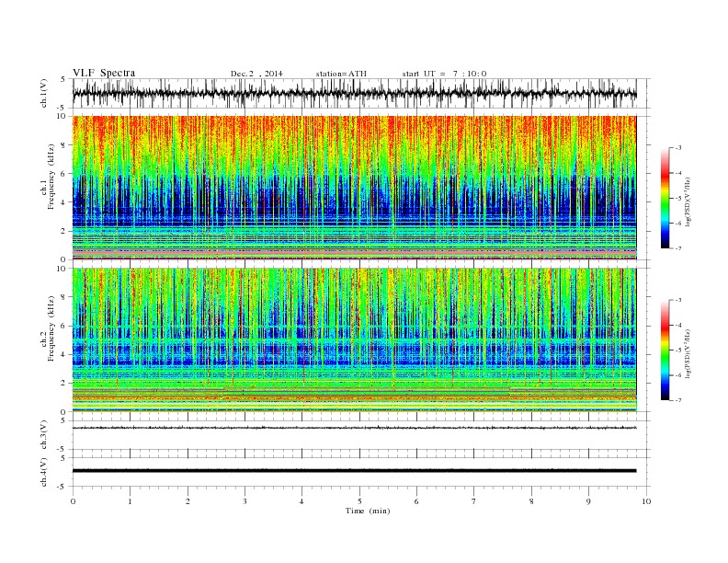Click the time axis tick label "7"
The image size is (728, 563).
click(474, 501)
